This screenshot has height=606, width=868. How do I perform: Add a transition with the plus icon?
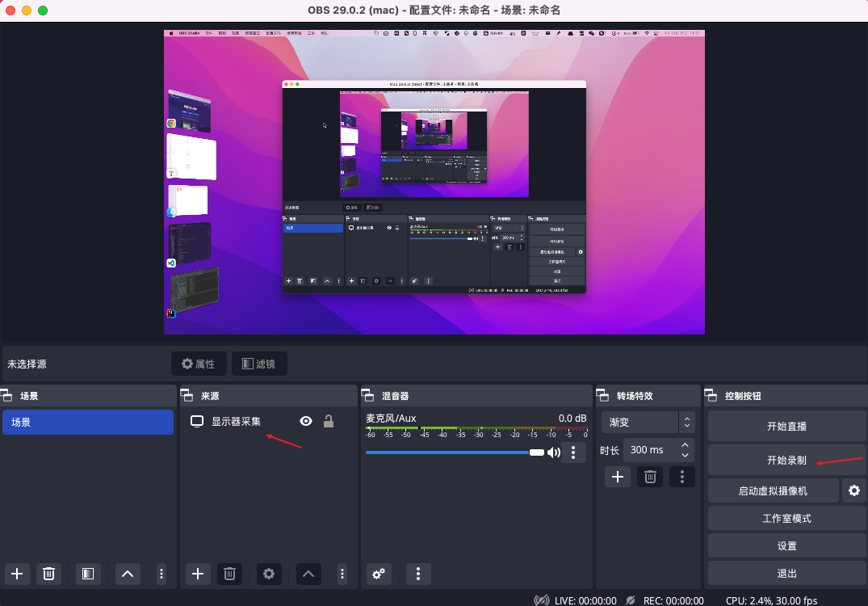[x=617, y=477]
